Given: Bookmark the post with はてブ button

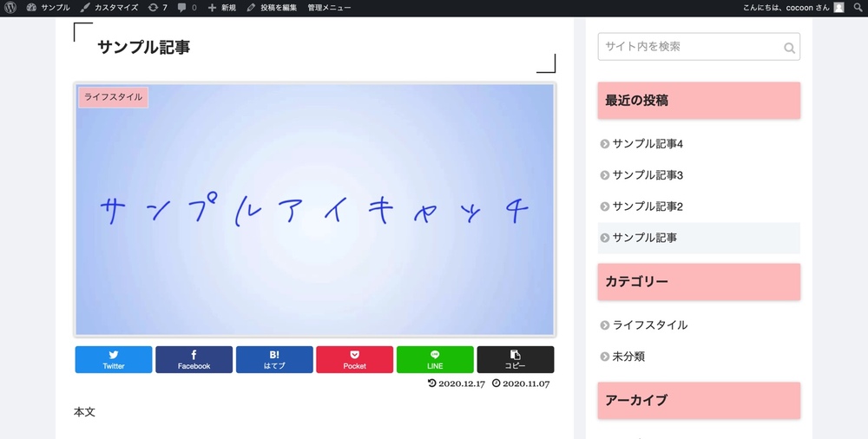Looking at the screenshot, I should (x=274, y=360).
